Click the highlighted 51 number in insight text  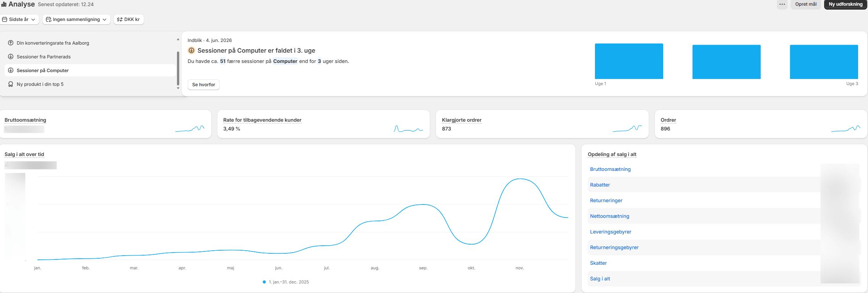click(223, 61)
